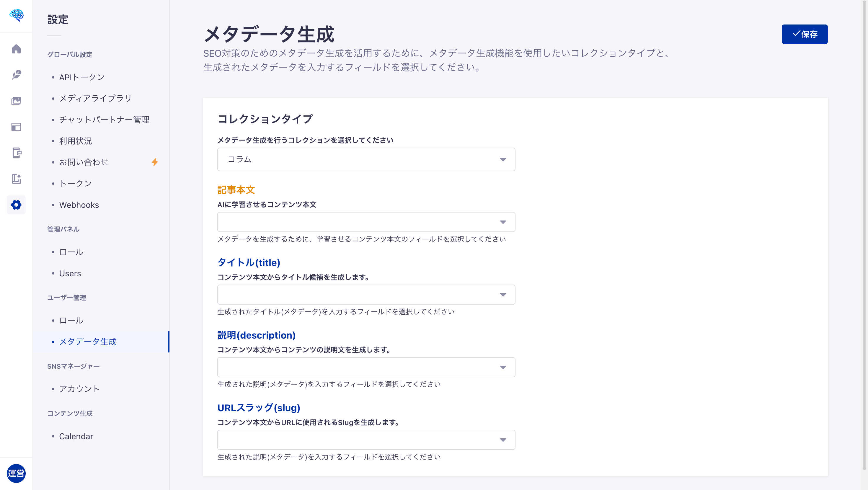
Task: Open the media library image icon
Action: click(16, 101)
